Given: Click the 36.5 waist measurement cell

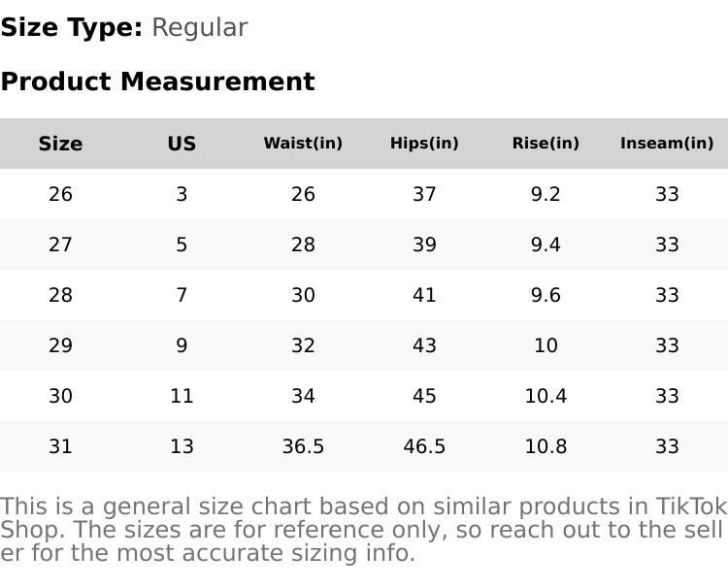Looking at the screenshot, I should click(303, 446).
